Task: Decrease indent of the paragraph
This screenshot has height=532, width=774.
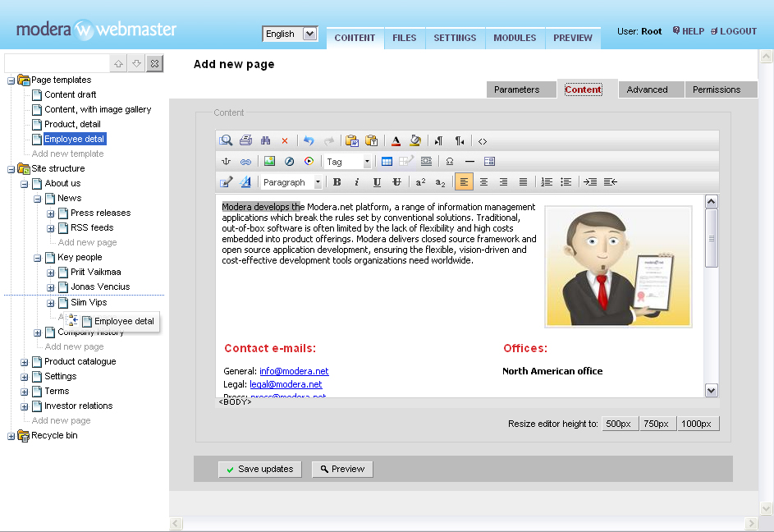Action: click(x=610, y=181)
